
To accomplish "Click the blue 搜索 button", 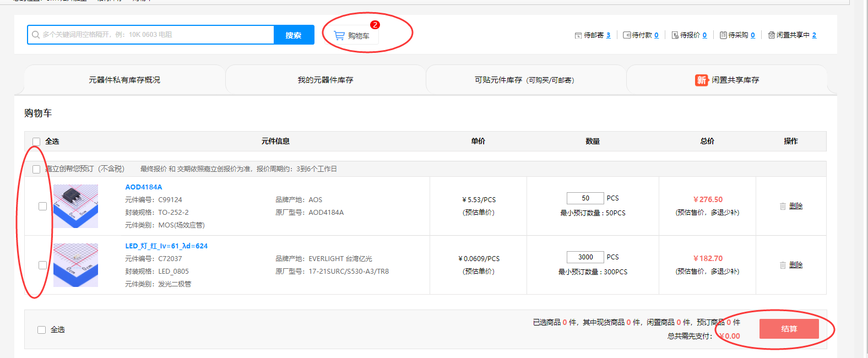I will [x=294, y=35].
